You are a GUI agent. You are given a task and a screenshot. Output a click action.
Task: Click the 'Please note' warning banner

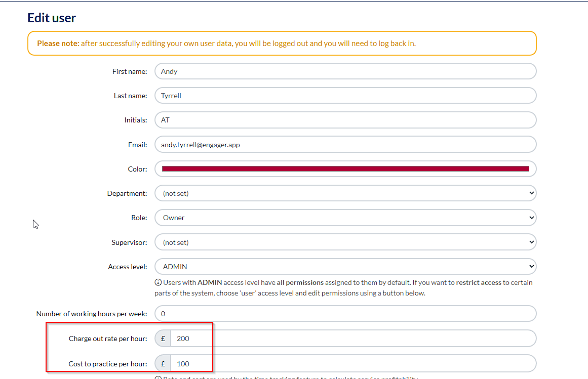282,44
